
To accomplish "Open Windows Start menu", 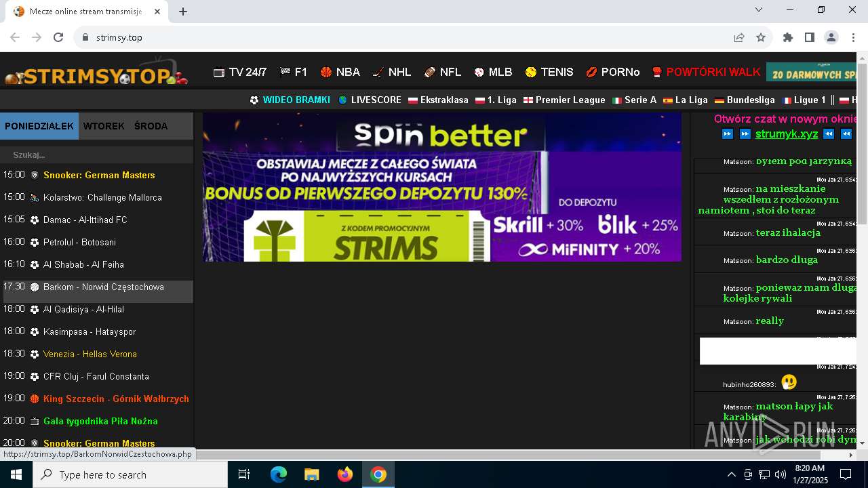I will point(16,474).
